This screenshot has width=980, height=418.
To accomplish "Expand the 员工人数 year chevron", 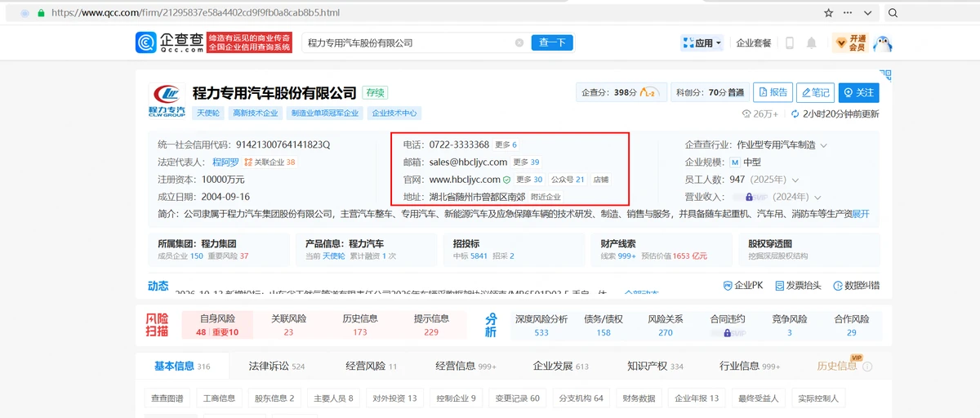I will click(795, 180).
